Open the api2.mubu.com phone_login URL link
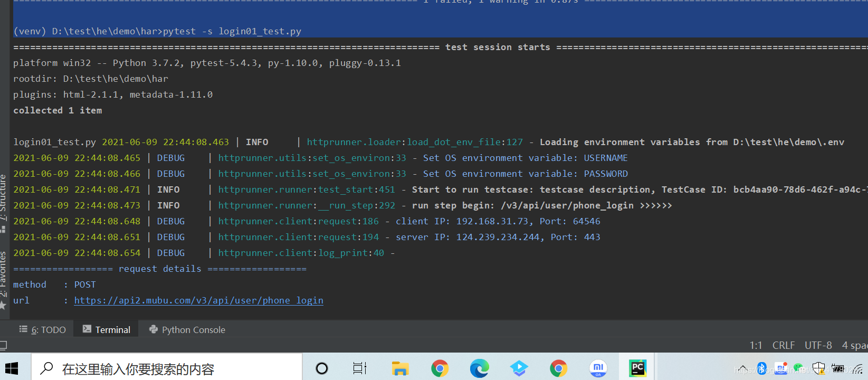The image size is (868, 380). click(x=198, y=300)
